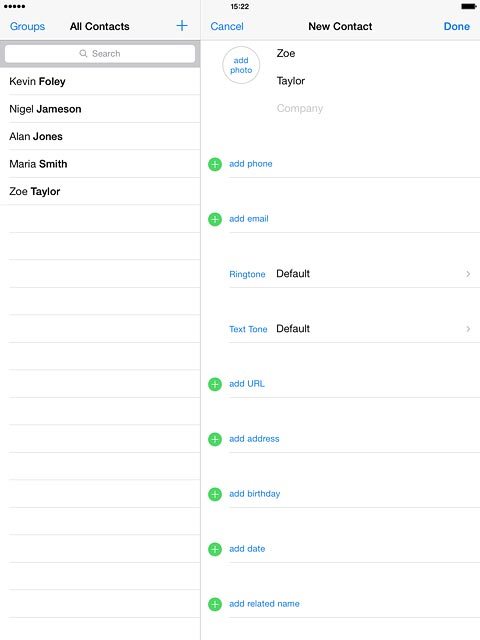
Task: Cancel the new contact
Action: [227, 26]
